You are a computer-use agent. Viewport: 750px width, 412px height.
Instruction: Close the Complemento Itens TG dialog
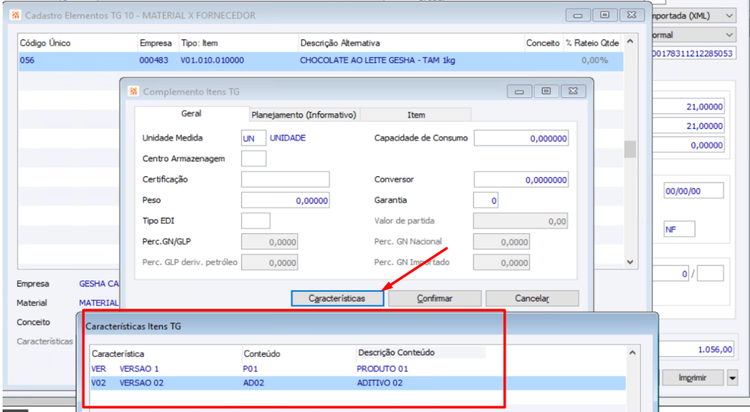pos(574,91)
